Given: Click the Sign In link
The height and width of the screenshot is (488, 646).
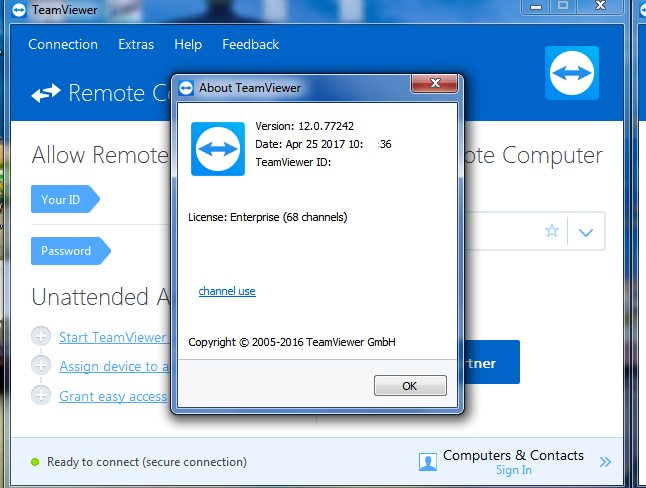Looking at the screenshot, I should (514, 470).
